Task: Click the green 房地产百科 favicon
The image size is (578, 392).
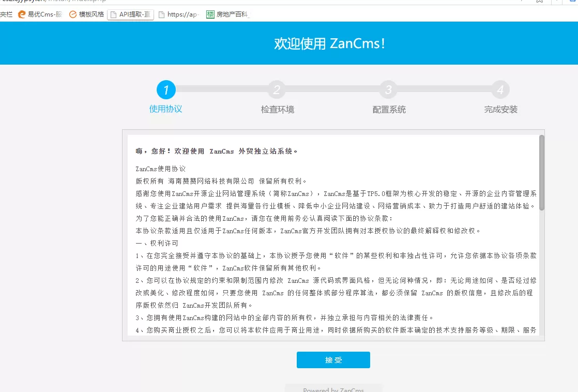Action: [210, 14]
